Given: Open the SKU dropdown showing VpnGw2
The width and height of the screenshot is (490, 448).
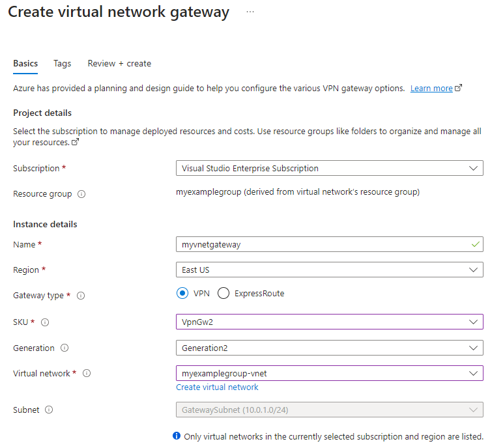Looking at the screenshot, I should [329, 322].
